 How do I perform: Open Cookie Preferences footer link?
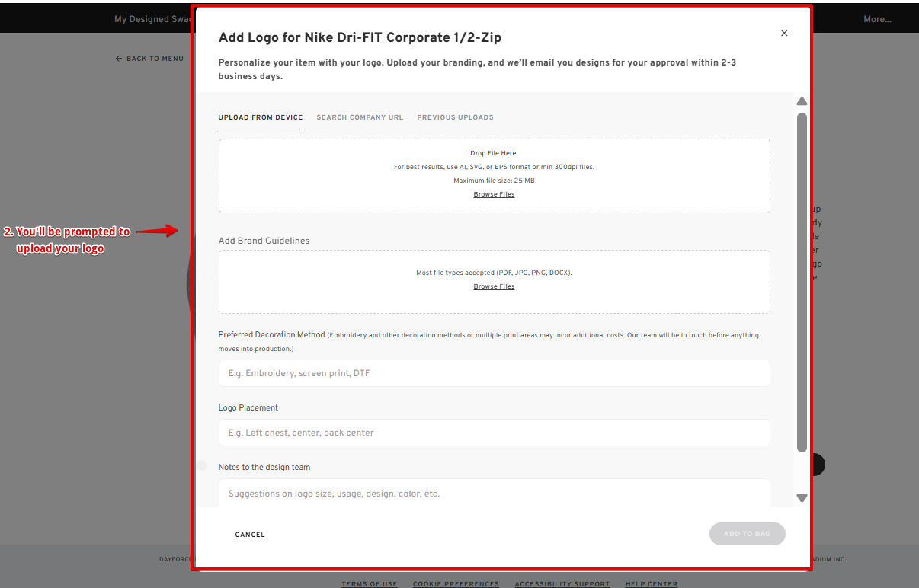456,584
